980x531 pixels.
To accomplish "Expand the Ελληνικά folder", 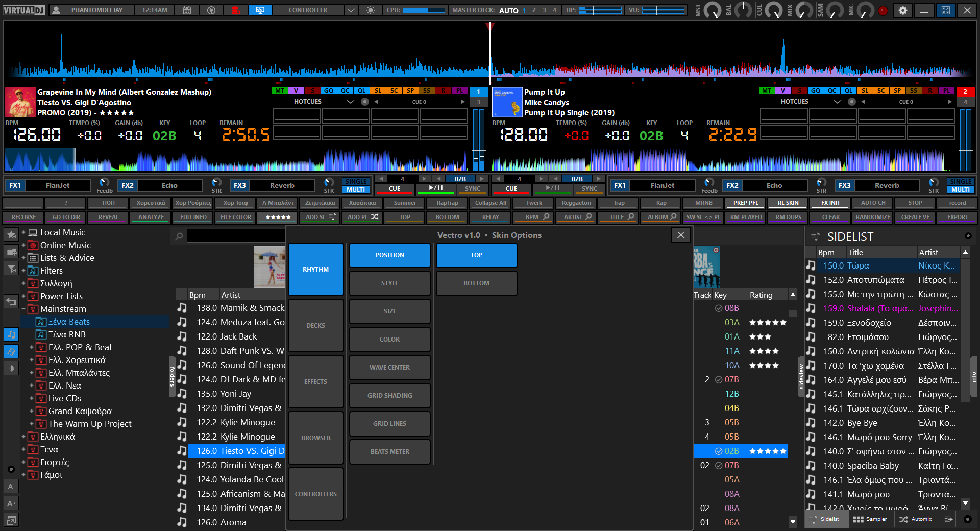I will point(23,437).
